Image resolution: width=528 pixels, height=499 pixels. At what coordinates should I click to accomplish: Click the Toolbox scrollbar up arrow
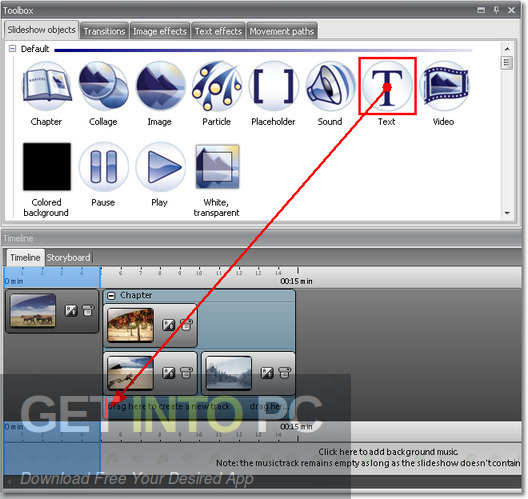tap(507, 49)
